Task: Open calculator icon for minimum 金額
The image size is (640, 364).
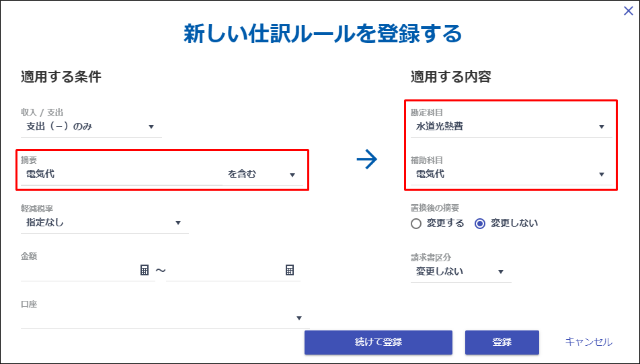Action: (145, 270)
